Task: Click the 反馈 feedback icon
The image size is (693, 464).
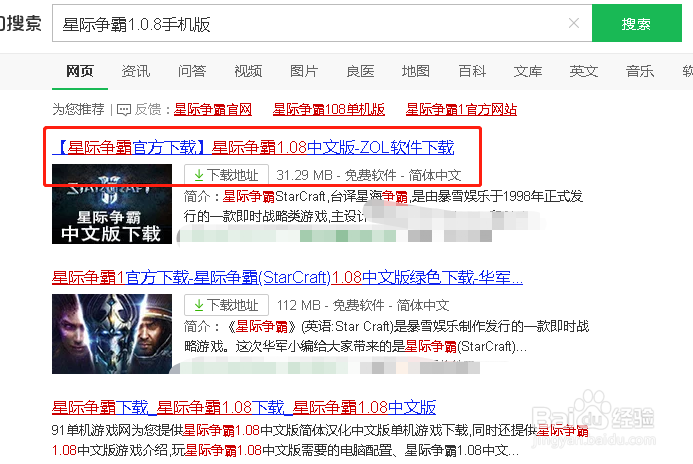Action: coord(124,110)
